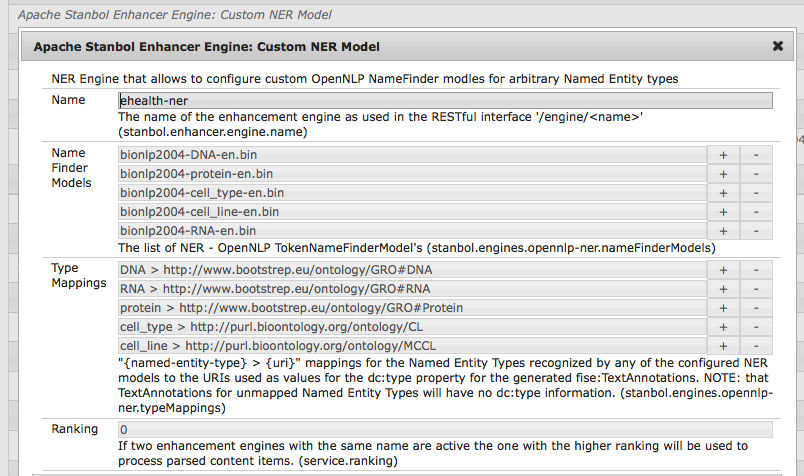Delete the GRO#RNA type mapping
The width and height of the screenshot is (804, 476).
point(756,289)
